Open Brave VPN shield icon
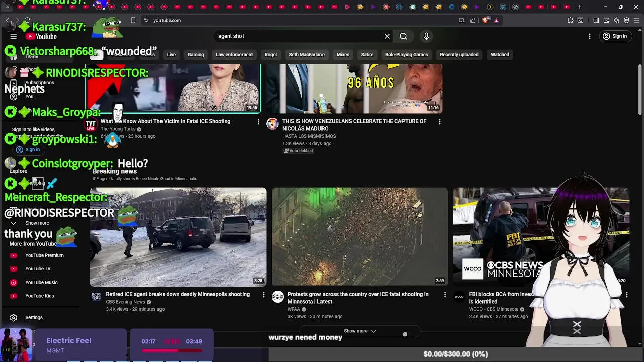 pyautogui.click(x=626, y=20)
